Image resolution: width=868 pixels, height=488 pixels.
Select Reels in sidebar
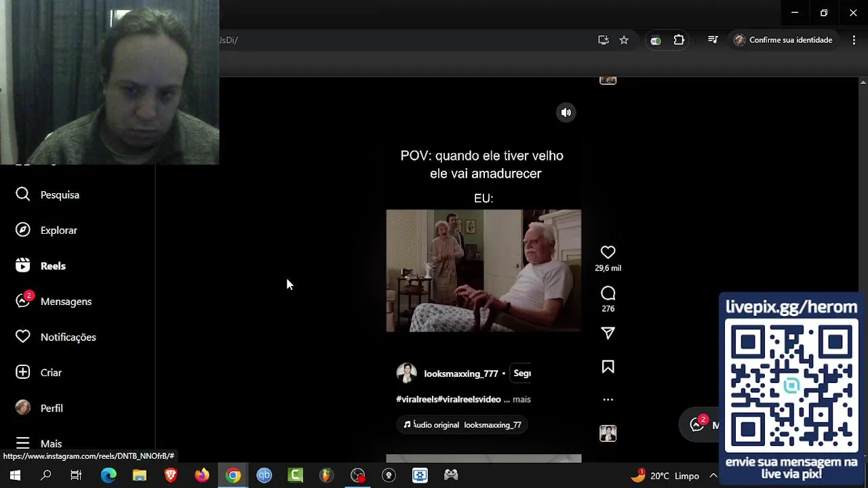(53, 266)
